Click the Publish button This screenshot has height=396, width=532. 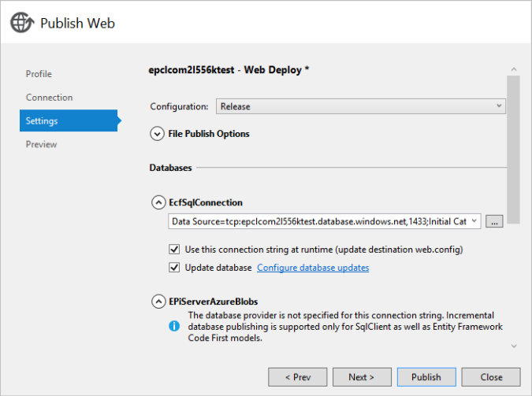click(426, 377)
